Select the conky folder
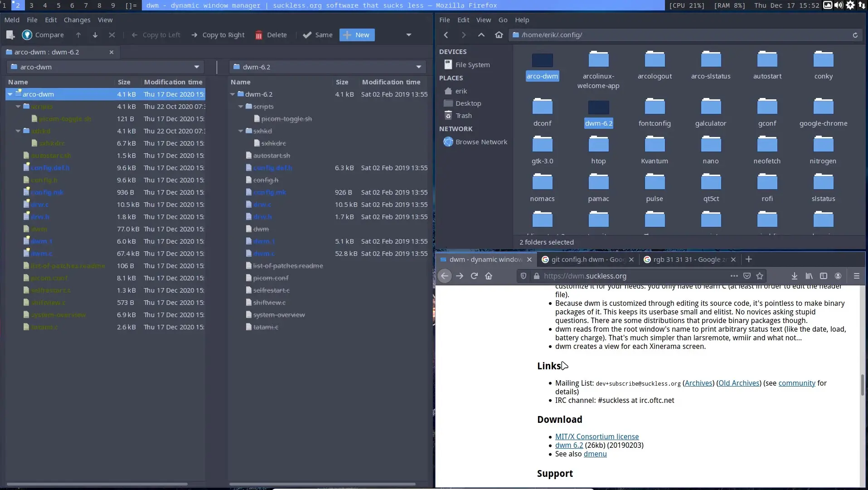The image size is (868, 490). pyautogui.click(x=823, y=66)
